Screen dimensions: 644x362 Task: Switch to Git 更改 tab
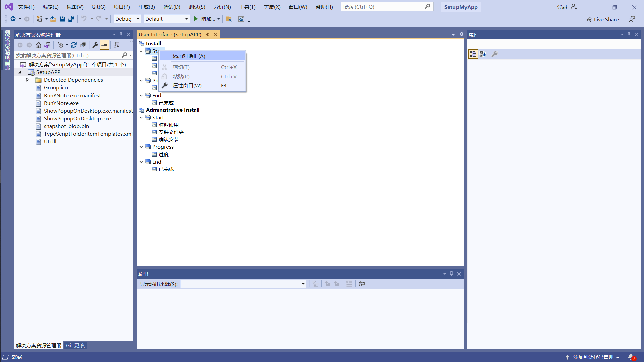(75, 345)
